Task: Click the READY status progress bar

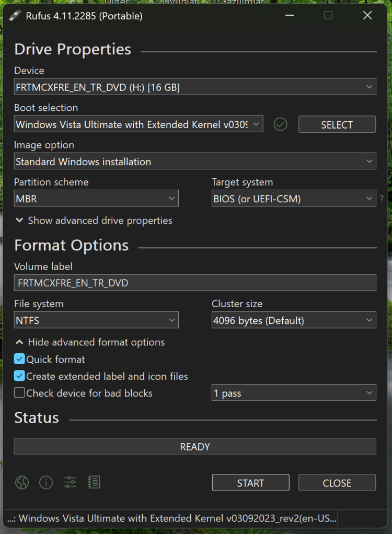Action: [195, 447]
